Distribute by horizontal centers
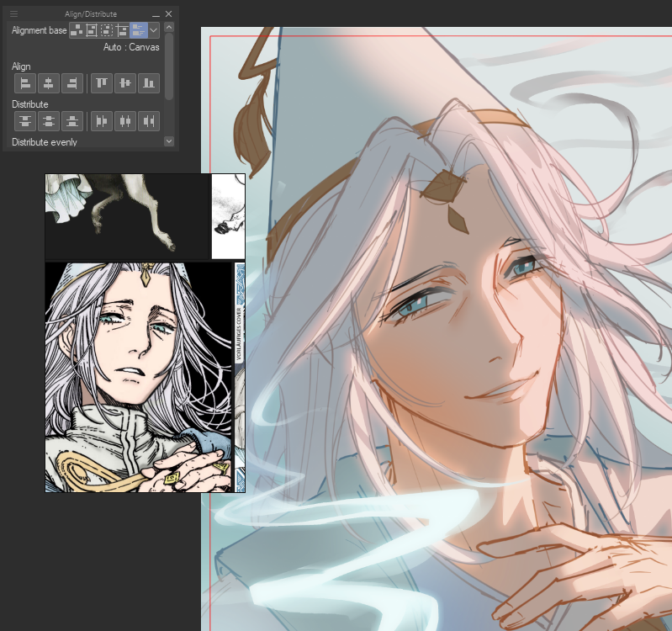 point(125,121)
